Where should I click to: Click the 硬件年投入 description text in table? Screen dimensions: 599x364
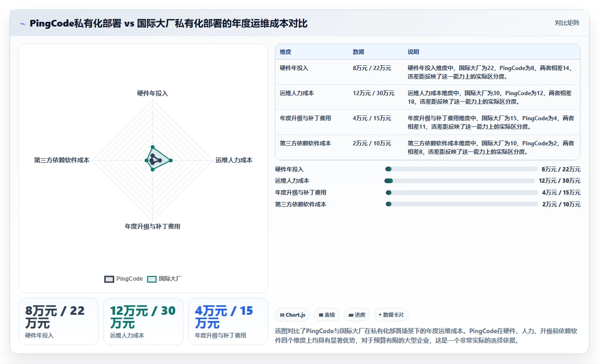491,72
